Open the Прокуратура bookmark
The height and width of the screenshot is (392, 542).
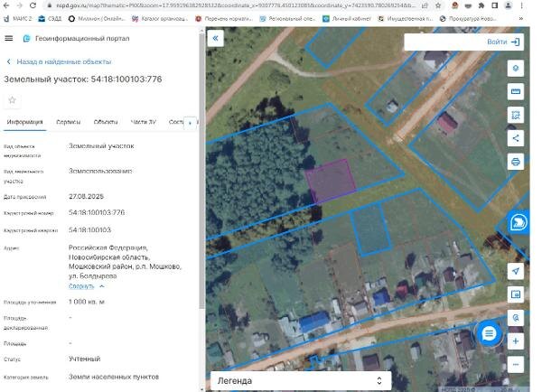(x=468, y=19)
